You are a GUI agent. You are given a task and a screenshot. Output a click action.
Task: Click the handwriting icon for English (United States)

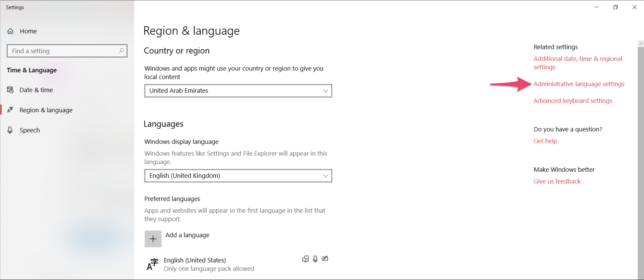tap(325, 258)
